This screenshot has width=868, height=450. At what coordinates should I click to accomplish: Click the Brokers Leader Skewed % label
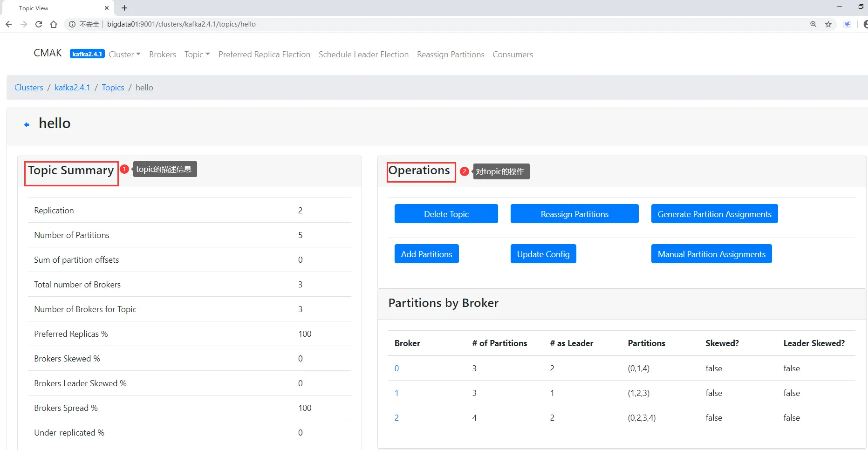pyautogui.click(x=80, y=383)
